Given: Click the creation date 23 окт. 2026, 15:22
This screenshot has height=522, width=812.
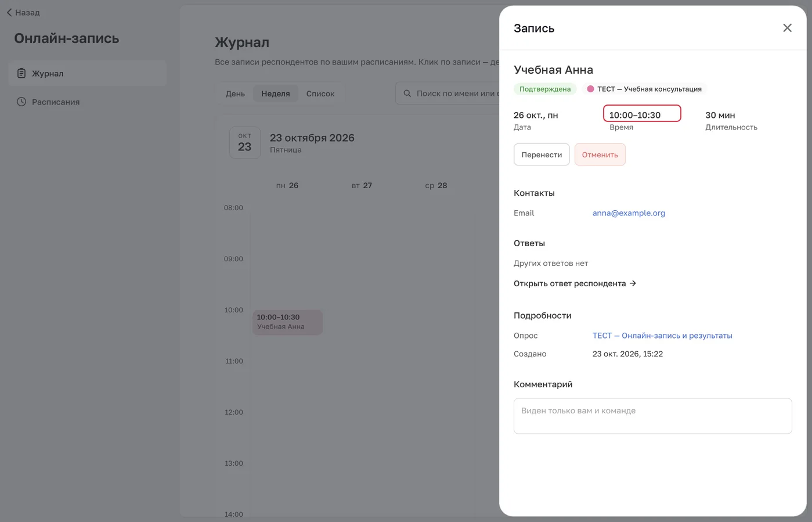Looking at the screenshot, I should point(627,354).
